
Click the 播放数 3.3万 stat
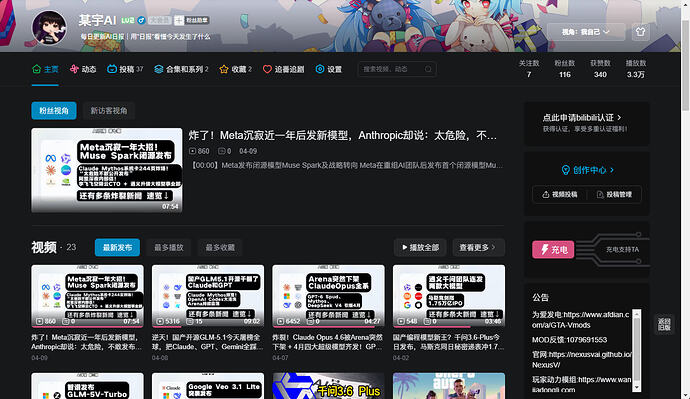(x=636, y=69)
